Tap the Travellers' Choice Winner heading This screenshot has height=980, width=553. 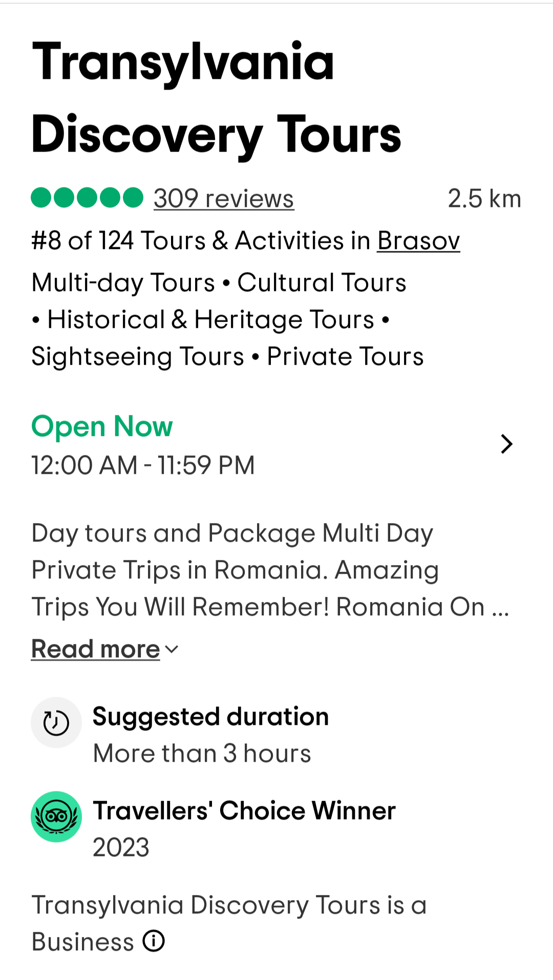pos(244,810)
